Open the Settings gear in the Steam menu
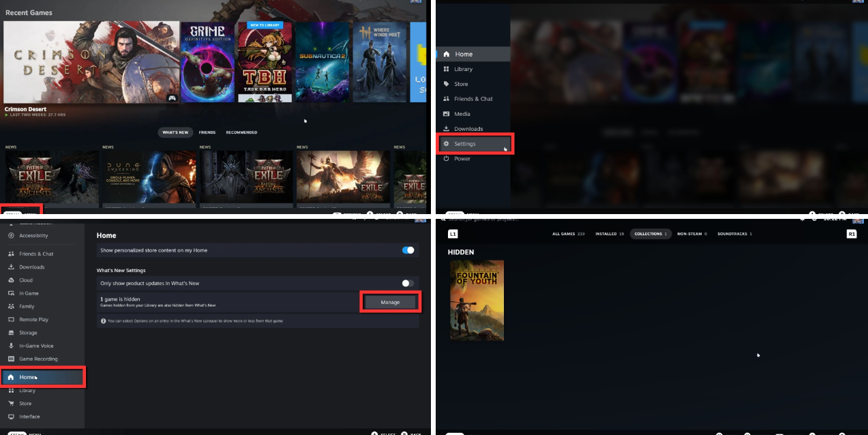The width and height of the screenshot is (868, 435). click(x=446, y=144)
